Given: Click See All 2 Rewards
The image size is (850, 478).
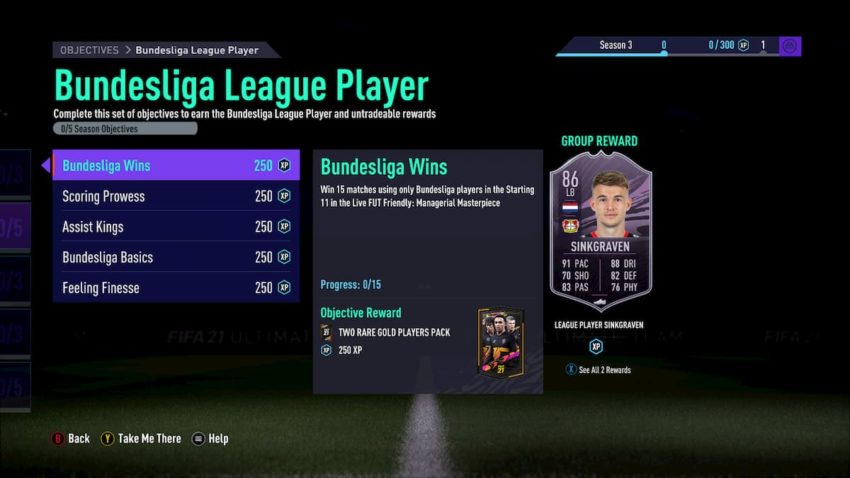Looking at the screenshot, I should pos(604,370).
